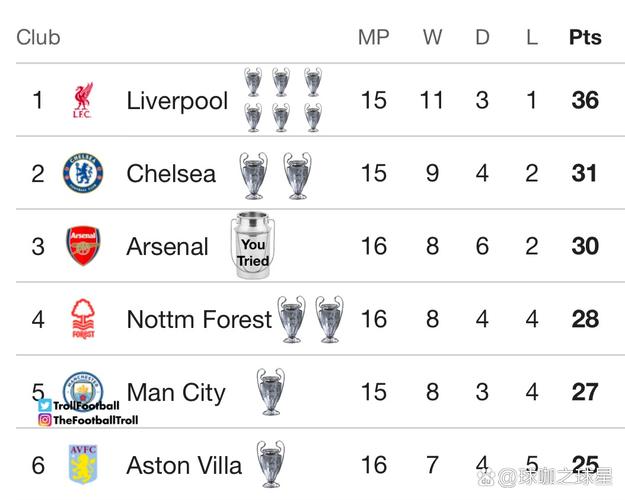The image size is (625, 500).
Task: Select the Chelsea team name
Action: 171,173
